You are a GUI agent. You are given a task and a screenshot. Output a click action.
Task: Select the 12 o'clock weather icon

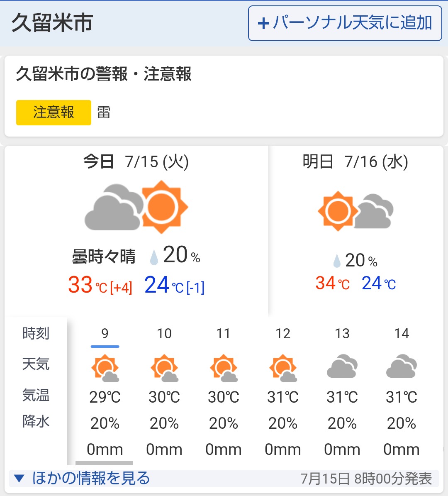point(283,368)
